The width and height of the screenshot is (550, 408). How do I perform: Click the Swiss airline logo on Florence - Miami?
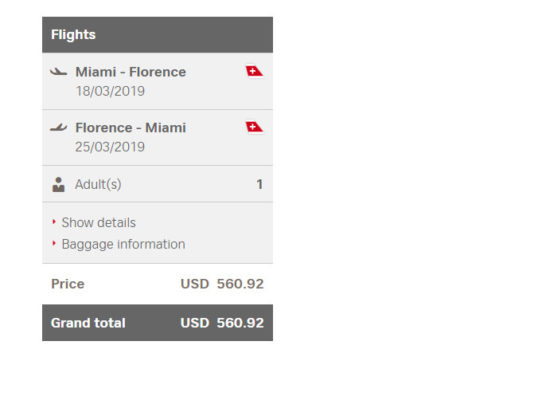[254, 127]
